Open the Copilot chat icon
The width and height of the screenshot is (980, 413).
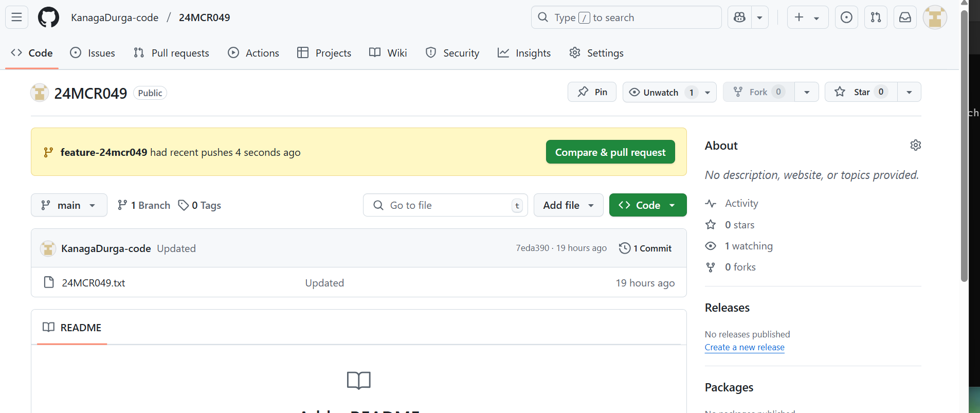(x=739, y=17)
